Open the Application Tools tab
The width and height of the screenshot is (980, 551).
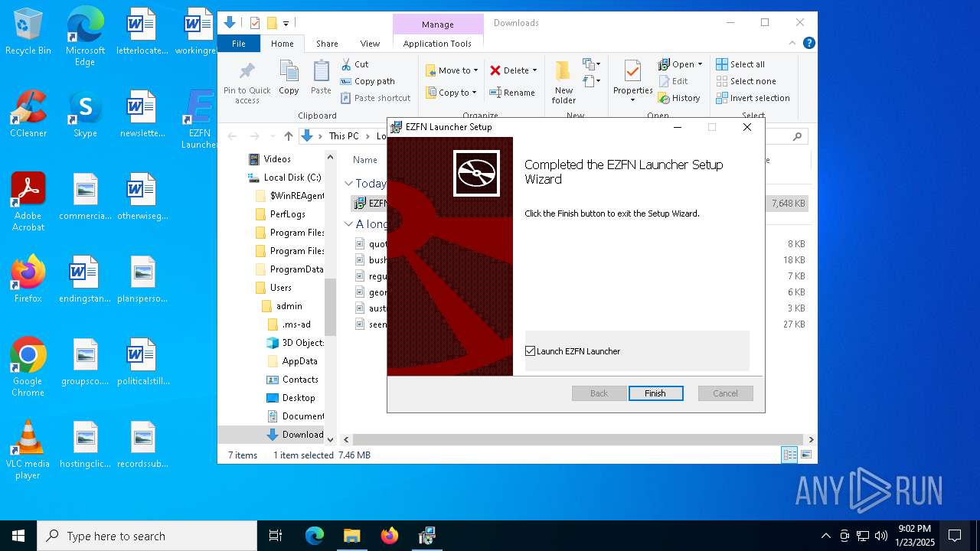tap(437, 44)
